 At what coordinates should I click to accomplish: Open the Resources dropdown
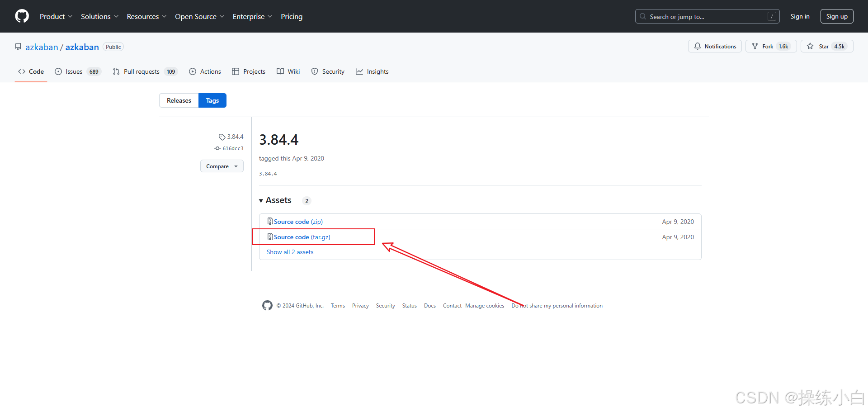pos(146,16)
